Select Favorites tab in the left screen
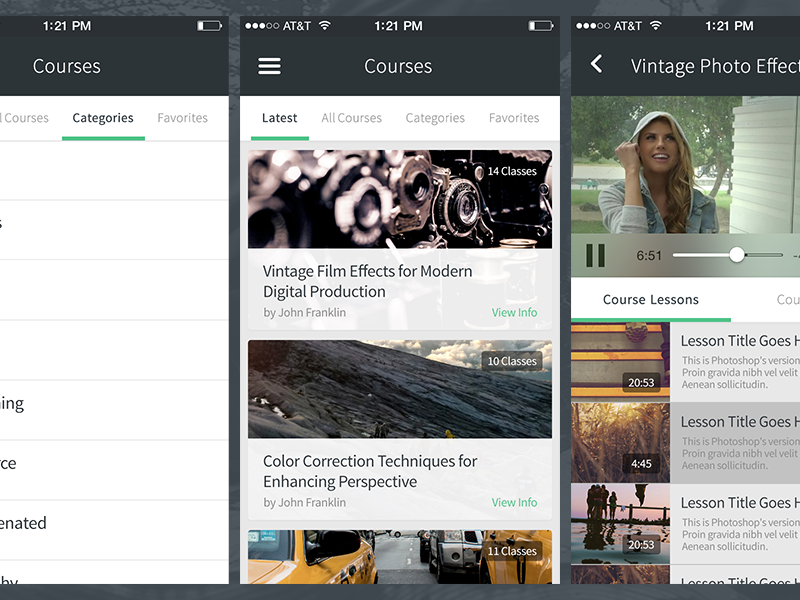800x600 pixels. coord(183,118)
